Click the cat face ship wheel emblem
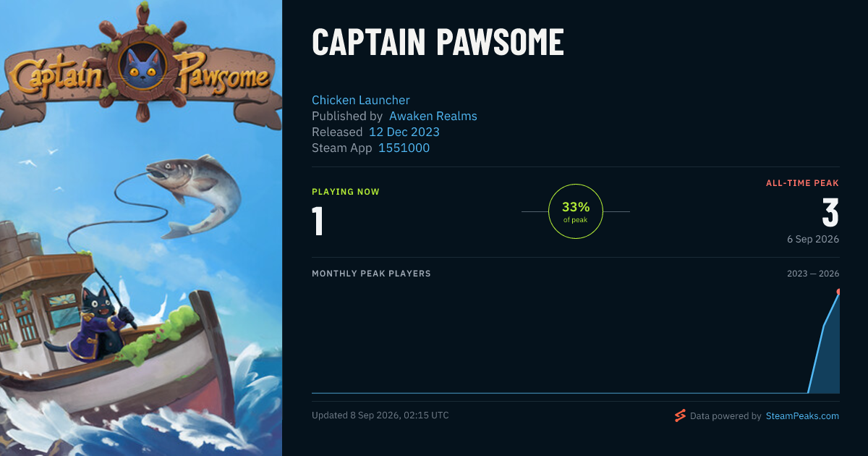The height and width of the screenshot is (456, 868). [142, 64]
